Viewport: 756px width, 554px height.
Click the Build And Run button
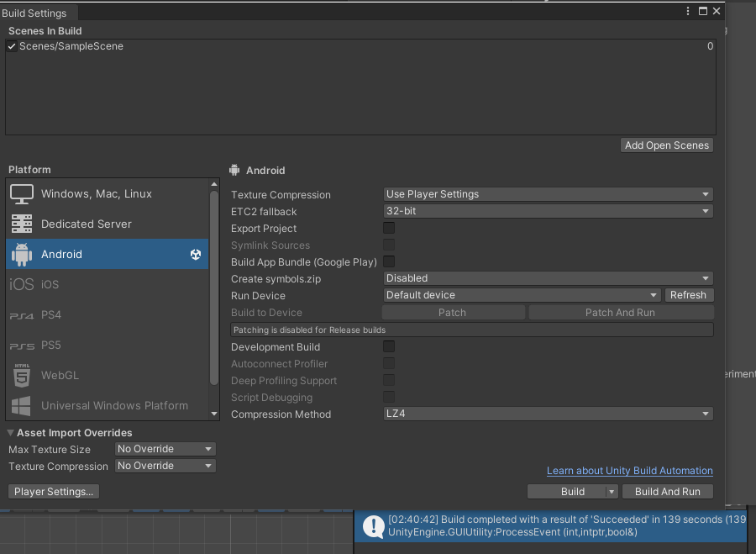(668, 492)
